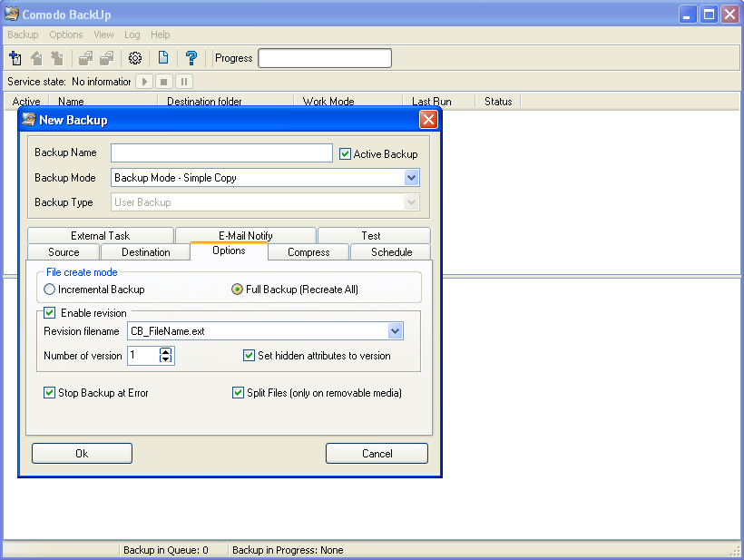The height and width of the screenshot is (560, 744).
Task: Select the Incremental Backup radio button
Action: (x=49, y=289)
